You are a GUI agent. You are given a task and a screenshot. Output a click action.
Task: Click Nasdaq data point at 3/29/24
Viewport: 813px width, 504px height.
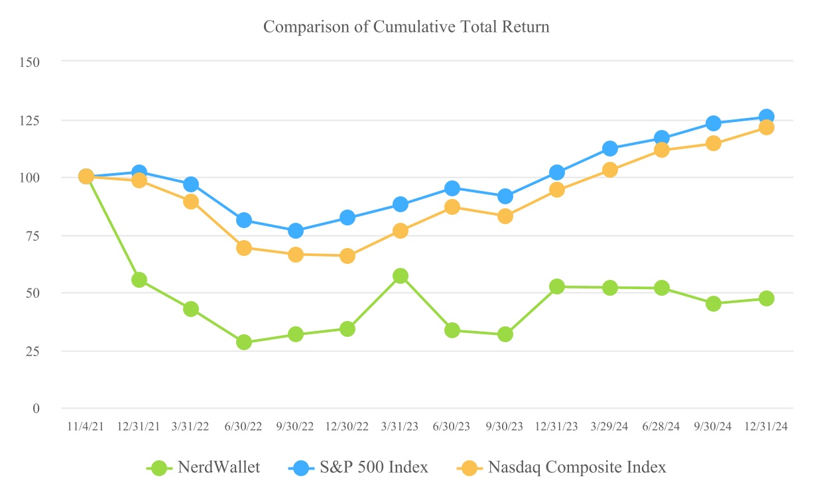click(609, 170)
